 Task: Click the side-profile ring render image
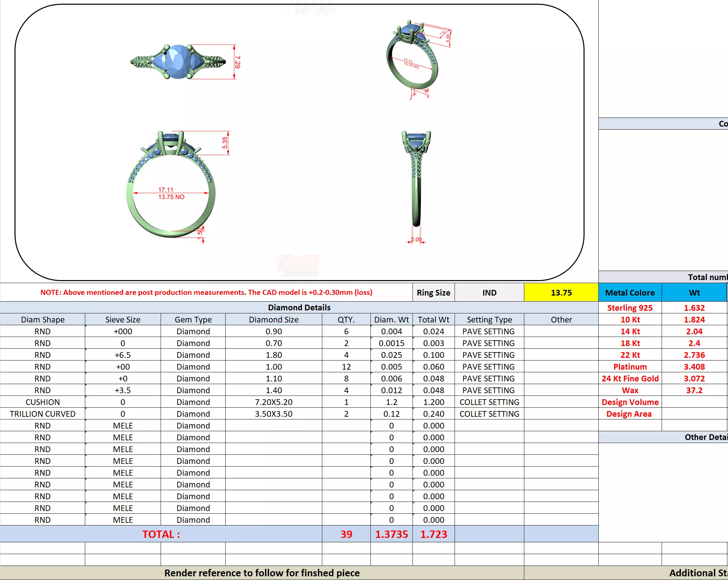tap(416, 179)
